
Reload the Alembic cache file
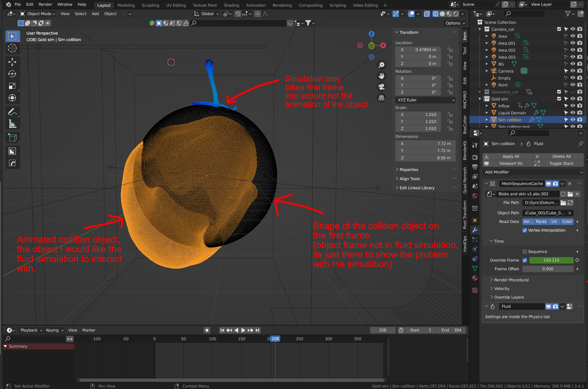(x=570, y=203)
